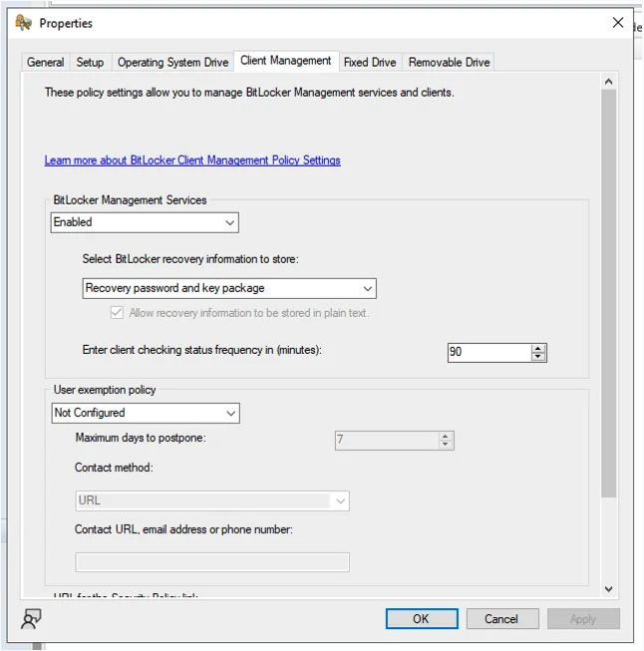Viewport: 644px width, 651px height.
Task: Increase maximum days to postpone value
Action: pyautogui.click(x=445, y=437)
